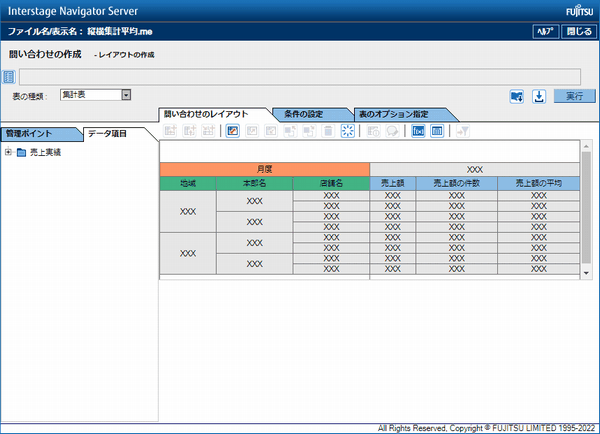The image size is (600, 434).
Task: Click the FUJITSU logo
Action: click(579, 11)
